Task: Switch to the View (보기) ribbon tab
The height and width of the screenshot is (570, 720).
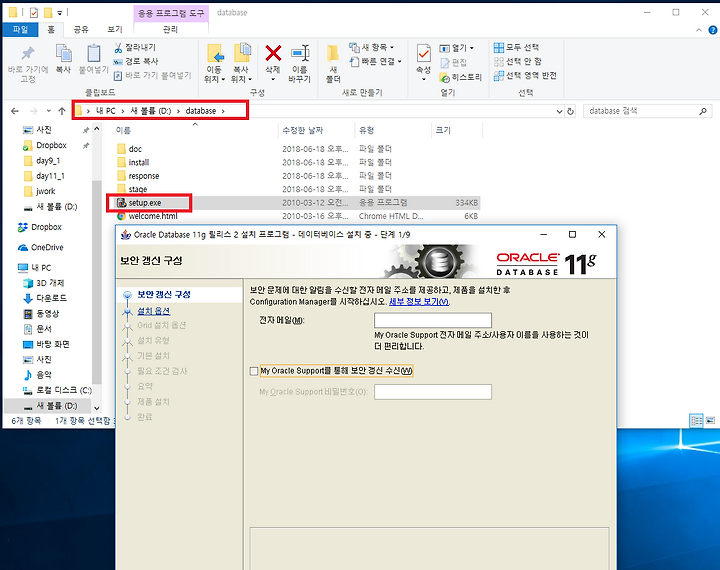Action: [x=115, y=29]
